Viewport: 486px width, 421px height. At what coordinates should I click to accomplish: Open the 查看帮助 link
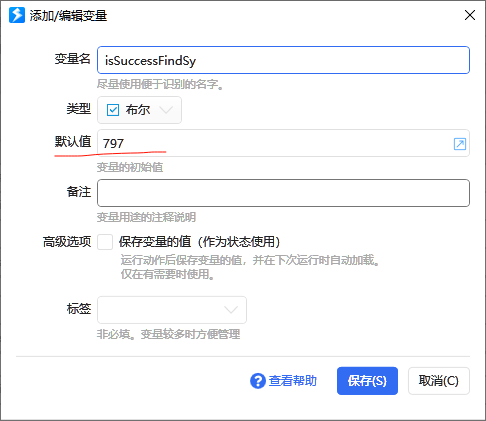(x=292, y=381)
